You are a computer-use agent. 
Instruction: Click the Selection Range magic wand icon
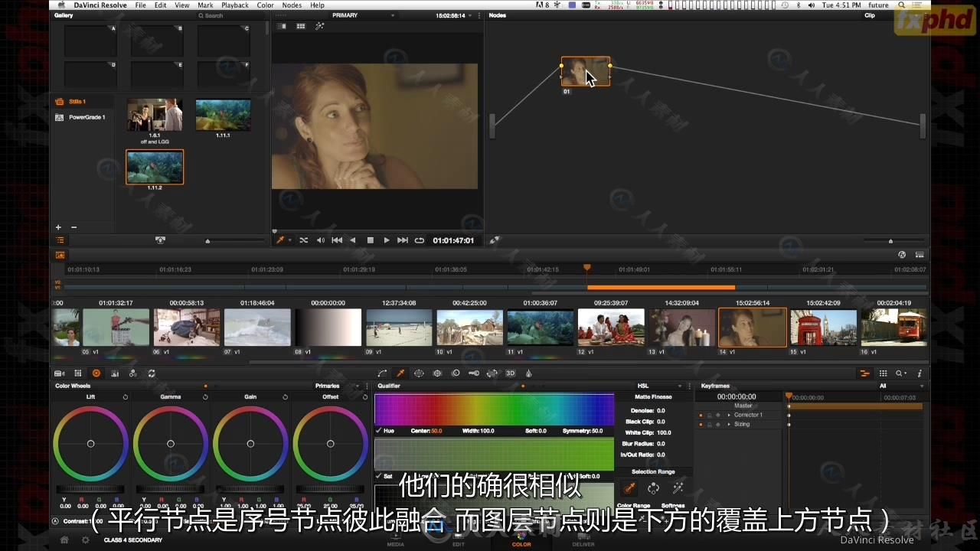(678, 487)
